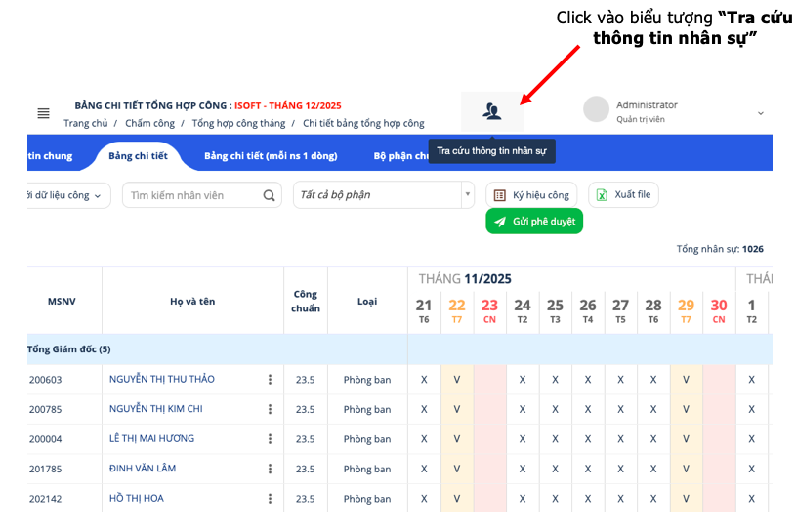Go to 'Chấm công' breadcrumb link
This screenshot has height=532, width=796.
(149, 124)
